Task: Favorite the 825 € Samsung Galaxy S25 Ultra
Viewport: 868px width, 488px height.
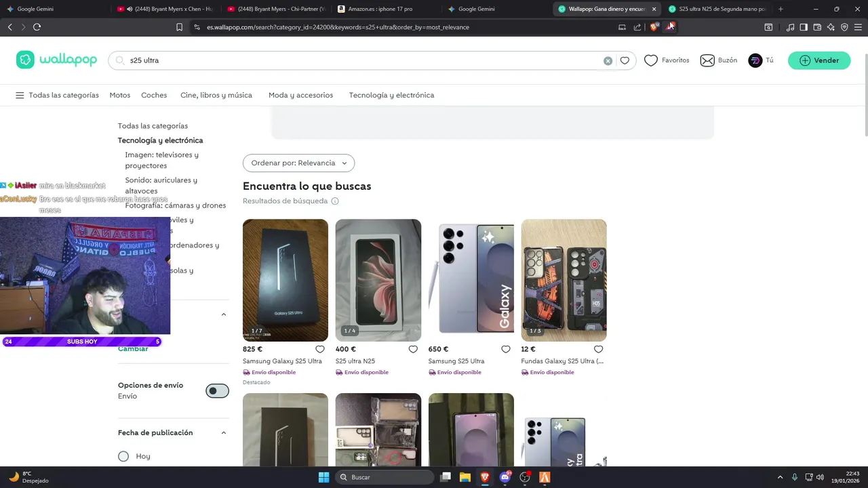Action: point(320,349)
